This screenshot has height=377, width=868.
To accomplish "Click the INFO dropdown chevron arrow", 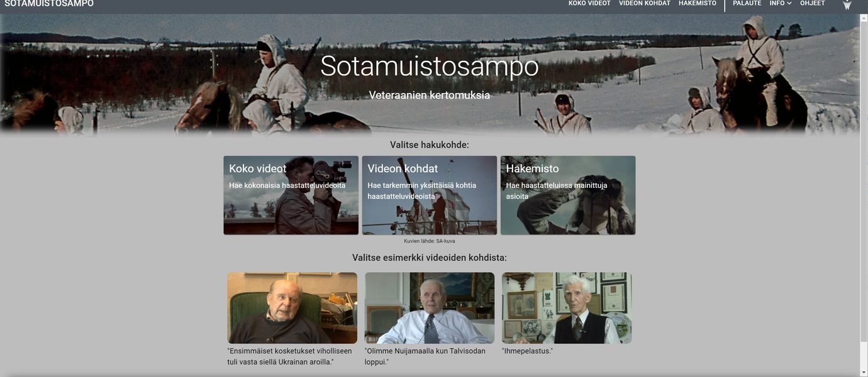I will pyautogui.click(x=789, y=3).
